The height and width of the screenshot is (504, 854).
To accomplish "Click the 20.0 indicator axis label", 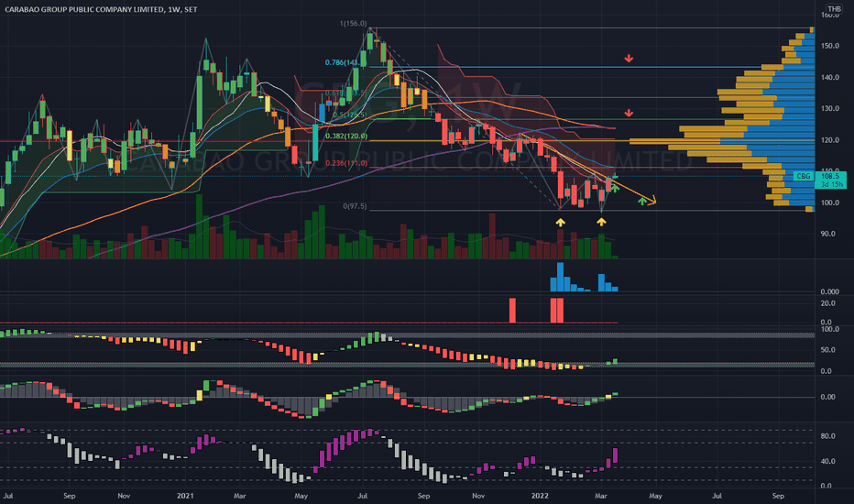I will coord(827,303).
